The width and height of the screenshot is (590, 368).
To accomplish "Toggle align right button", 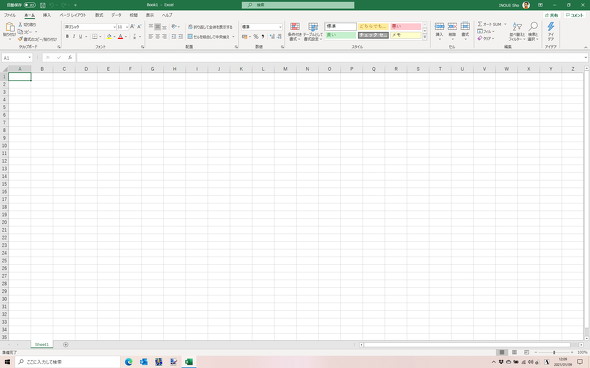I will (164, 36).
